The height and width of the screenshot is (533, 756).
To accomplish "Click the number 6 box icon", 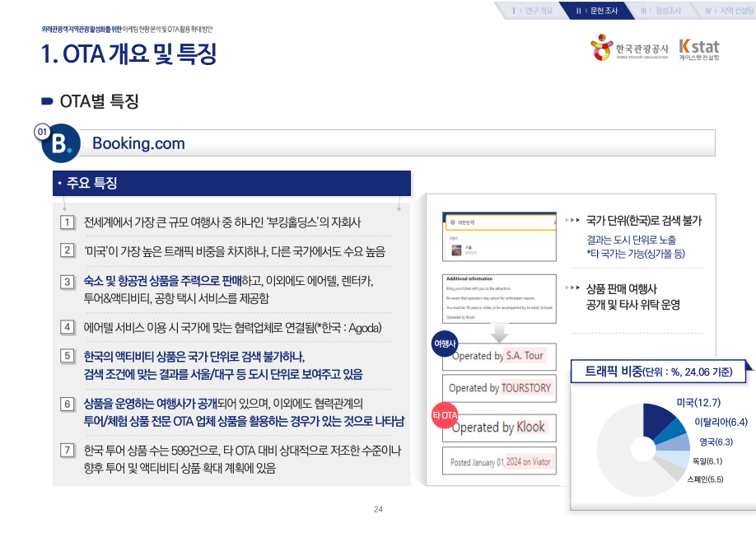I will [x=68, y=404].
